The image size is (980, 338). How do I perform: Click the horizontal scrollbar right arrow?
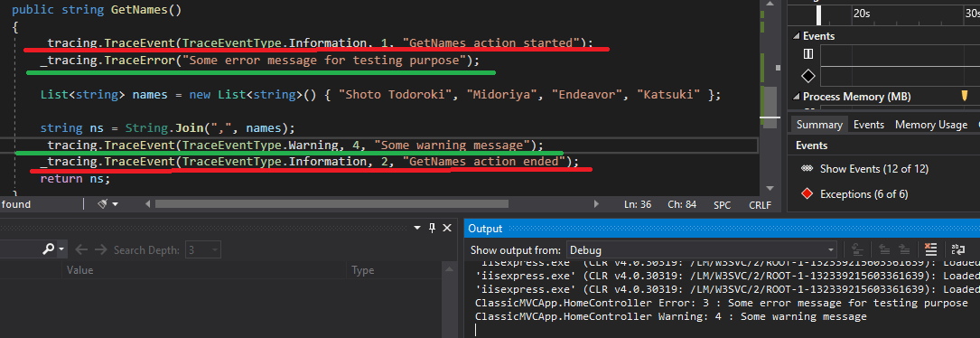(x=597, y=204)
